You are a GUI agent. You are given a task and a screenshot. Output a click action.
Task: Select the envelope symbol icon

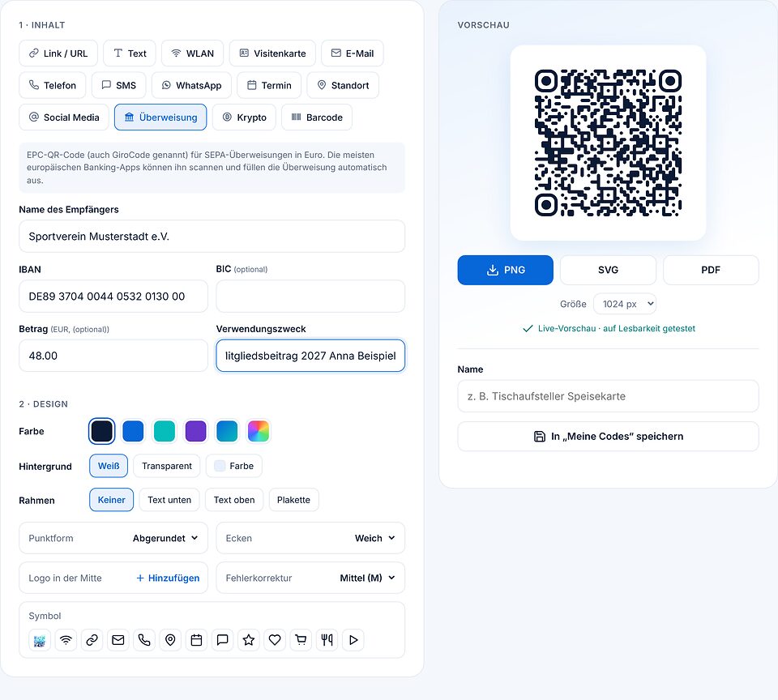coord(118,640)
